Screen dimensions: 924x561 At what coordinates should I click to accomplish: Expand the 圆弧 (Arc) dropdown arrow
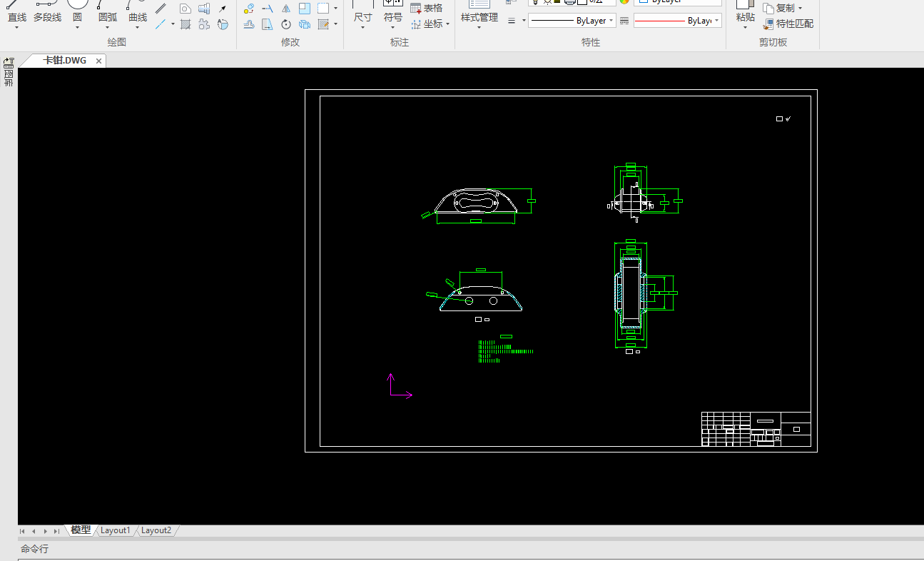pyautogui.click(x=107, y=28)
